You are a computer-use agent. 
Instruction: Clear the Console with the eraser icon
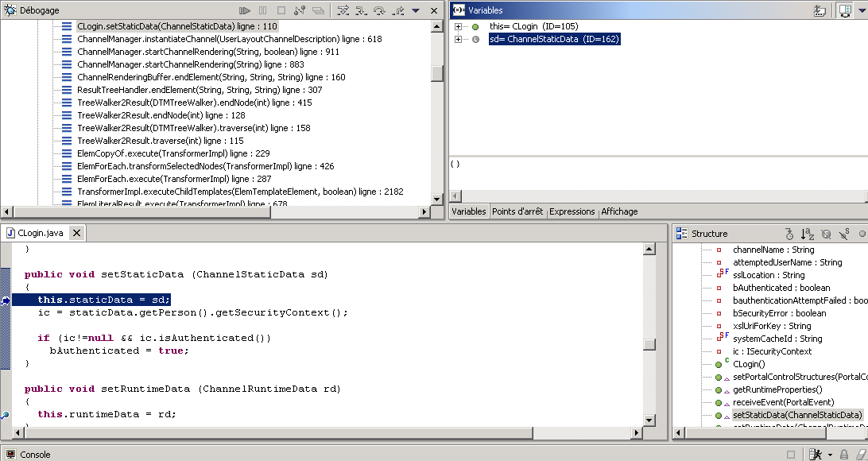(x=862, y=455)
